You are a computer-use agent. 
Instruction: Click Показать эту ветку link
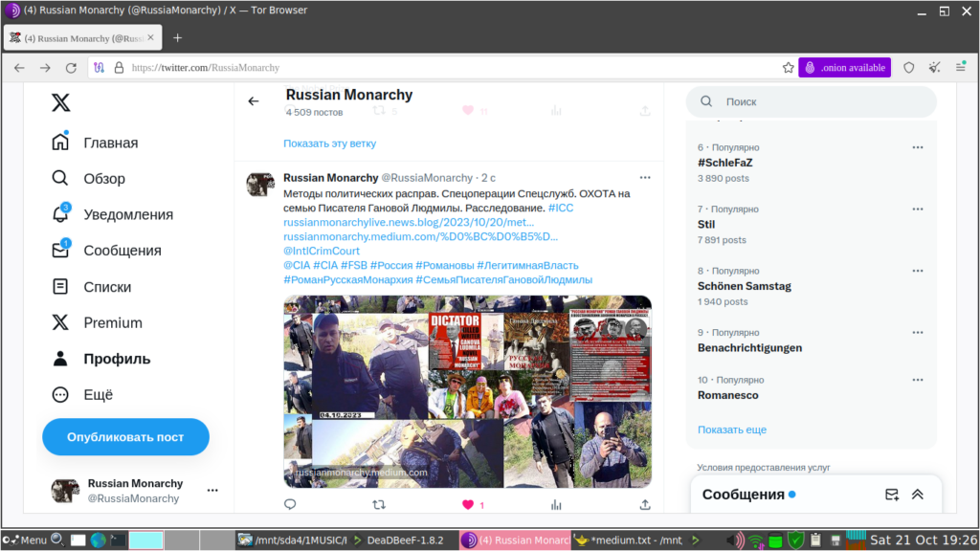[x=330, y=143]
